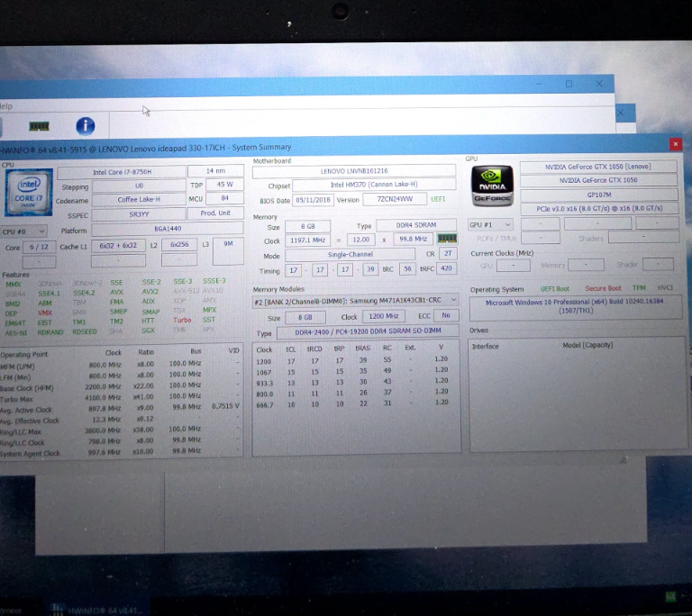This screenshot has width=692, height=616.
Task: Click the TPM label
Action: (639, 287)
